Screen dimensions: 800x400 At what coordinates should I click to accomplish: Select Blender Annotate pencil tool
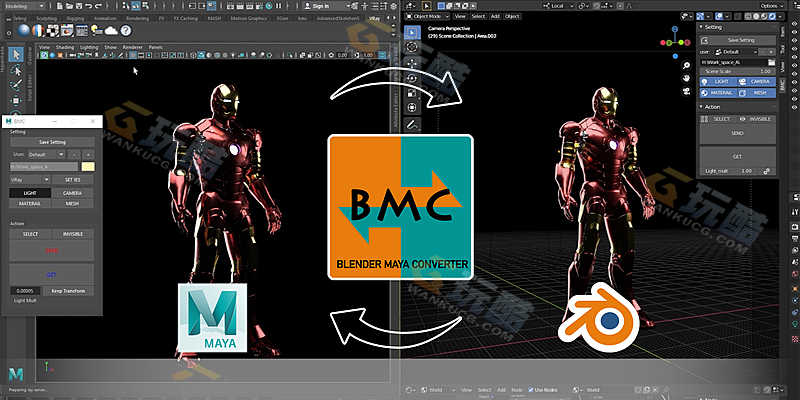(412, 124)
